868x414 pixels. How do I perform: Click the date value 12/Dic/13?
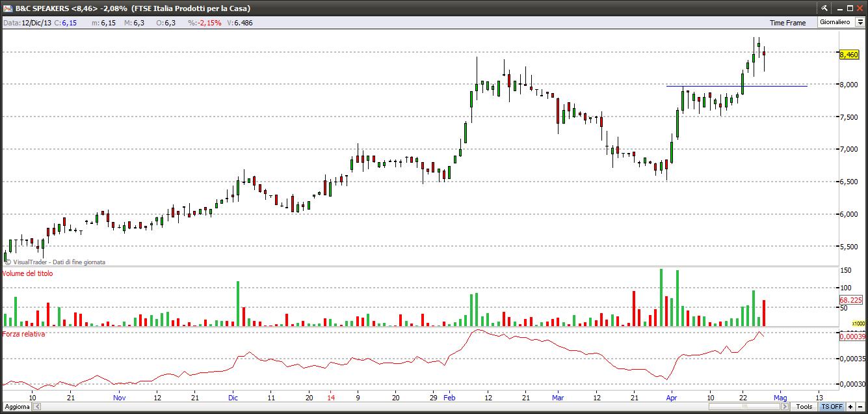point(36,23)
